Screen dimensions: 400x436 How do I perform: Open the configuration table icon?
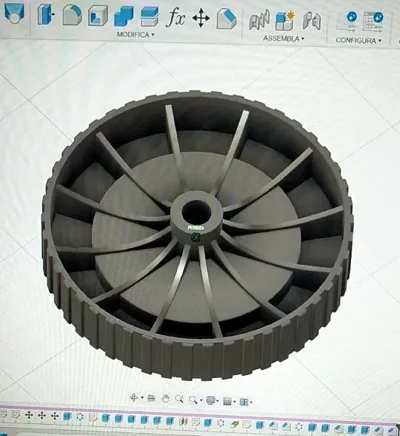click(x=373, y=22)
